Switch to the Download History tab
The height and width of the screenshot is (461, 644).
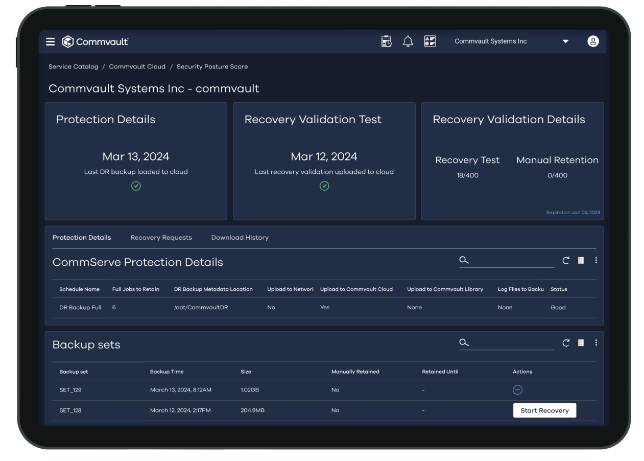(239, 238)
